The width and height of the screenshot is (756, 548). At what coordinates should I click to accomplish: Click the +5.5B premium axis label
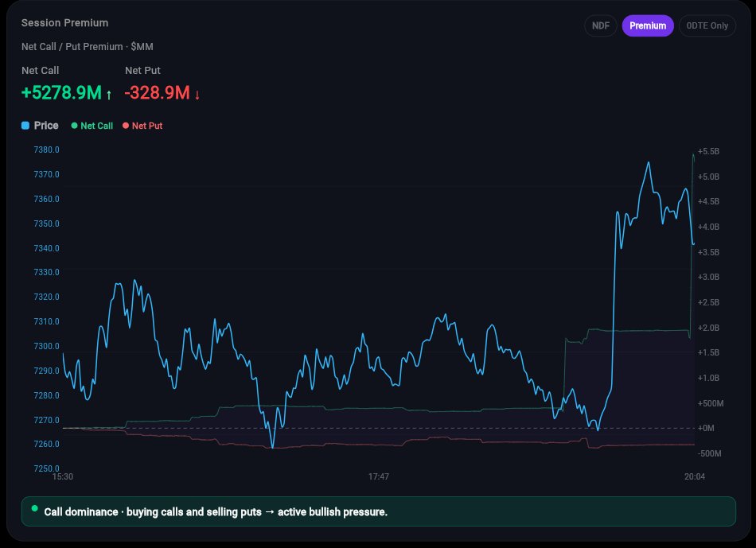(708, 151)
